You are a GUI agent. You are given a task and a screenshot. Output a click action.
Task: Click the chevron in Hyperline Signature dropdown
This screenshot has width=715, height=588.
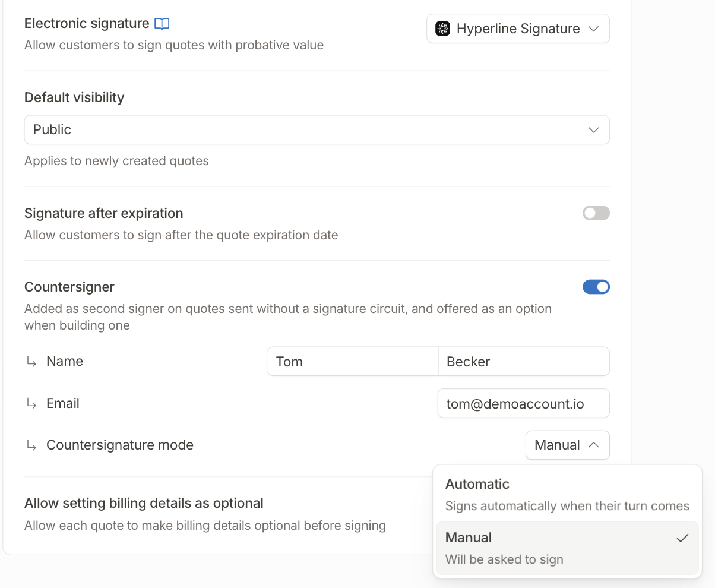pos(593,29)
